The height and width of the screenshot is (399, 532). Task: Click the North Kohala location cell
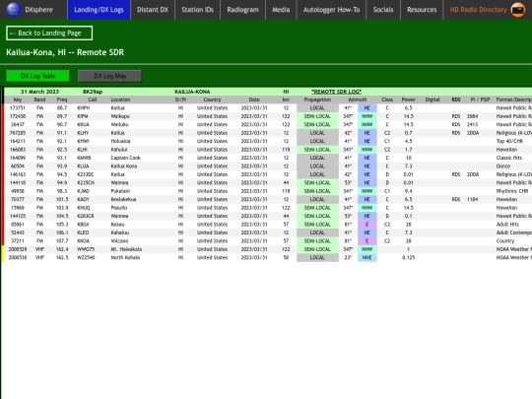point(125,257)
